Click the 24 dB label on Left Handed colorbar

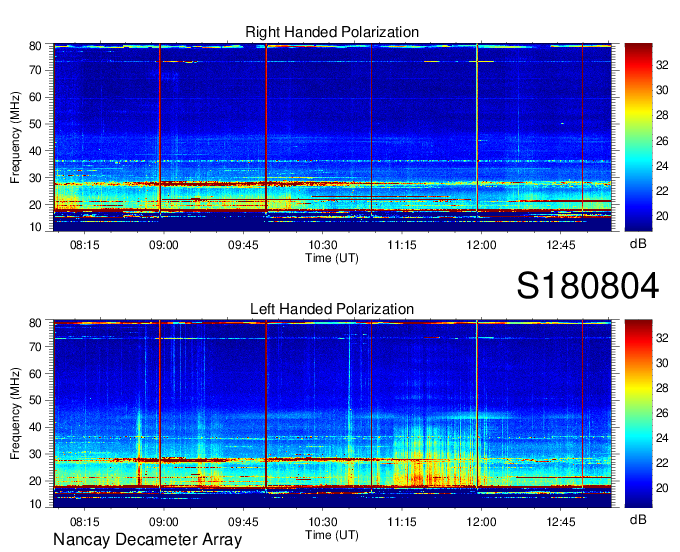(662, 438)
